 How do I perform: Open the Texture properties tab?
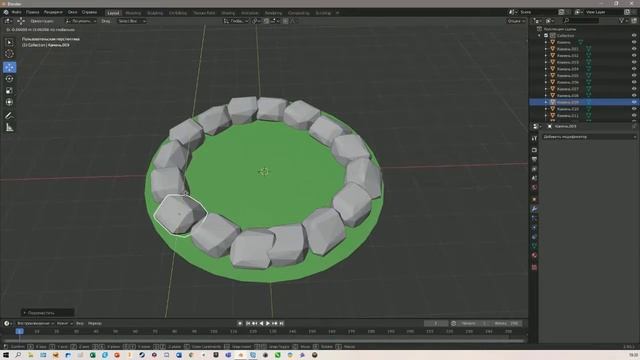[534, 267]
